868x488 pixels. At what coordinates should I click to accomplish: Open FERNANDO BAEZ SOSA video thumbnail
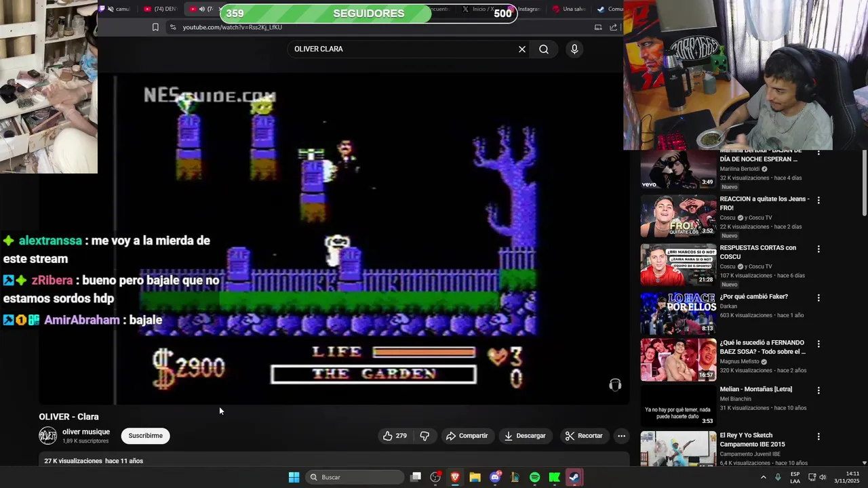[678, 360]
